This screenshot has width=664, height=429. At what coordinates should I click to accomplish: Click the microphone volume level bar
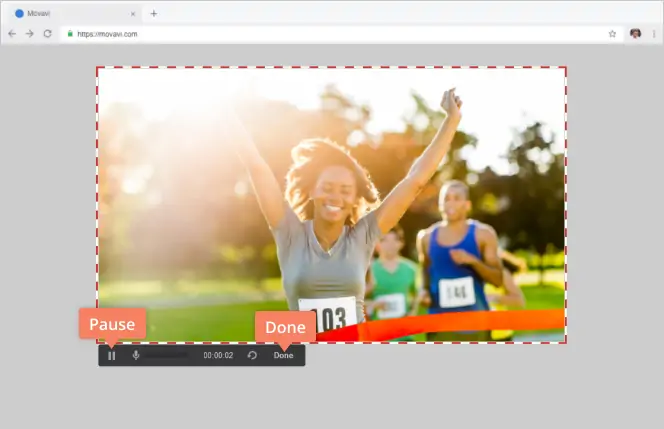click(x=166, y=355)
